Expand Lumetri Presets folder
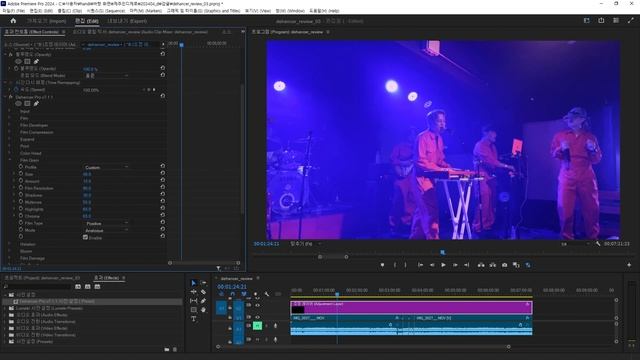The image size is (640, 360). click(x=5, y=308)
